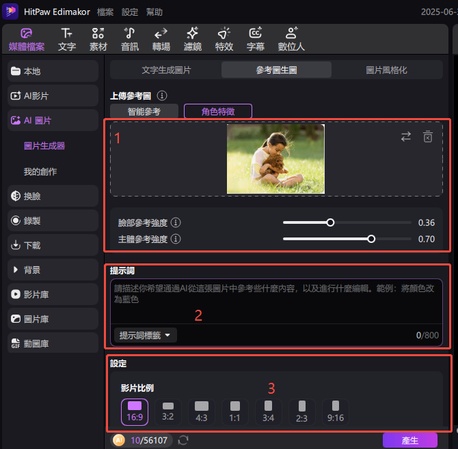
Task: Expand the 背景 section
Action: click(x=53, y=270)
